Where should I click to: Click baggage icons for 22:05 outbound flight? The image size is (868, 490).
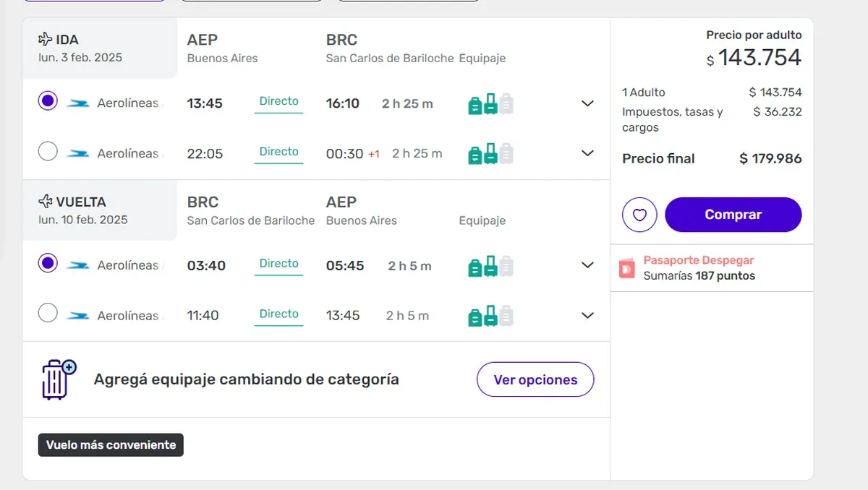(490, 154)
